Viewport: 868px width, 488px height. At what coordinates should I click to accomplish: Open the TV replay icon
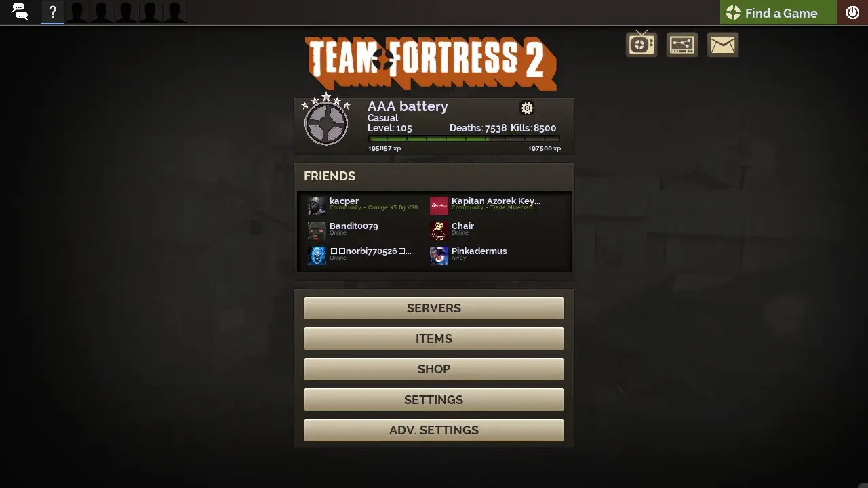pos(641,44)
